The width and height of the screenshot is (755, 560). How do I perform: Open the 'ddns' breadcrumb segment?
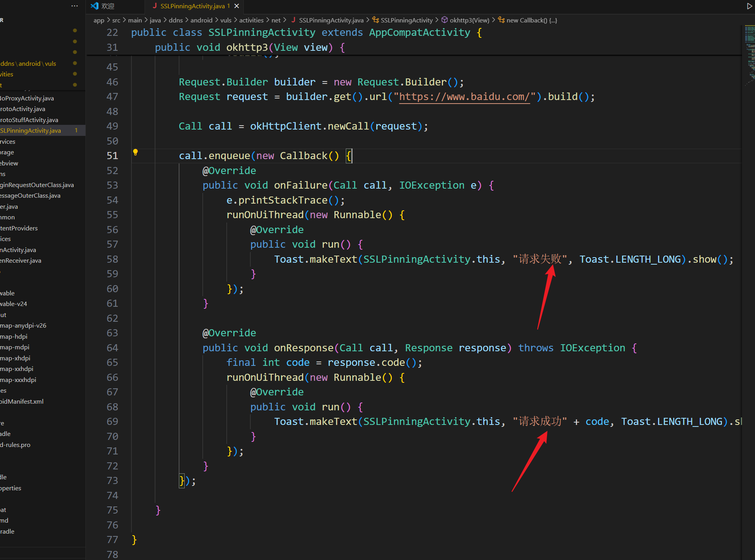tap(176, 20)
